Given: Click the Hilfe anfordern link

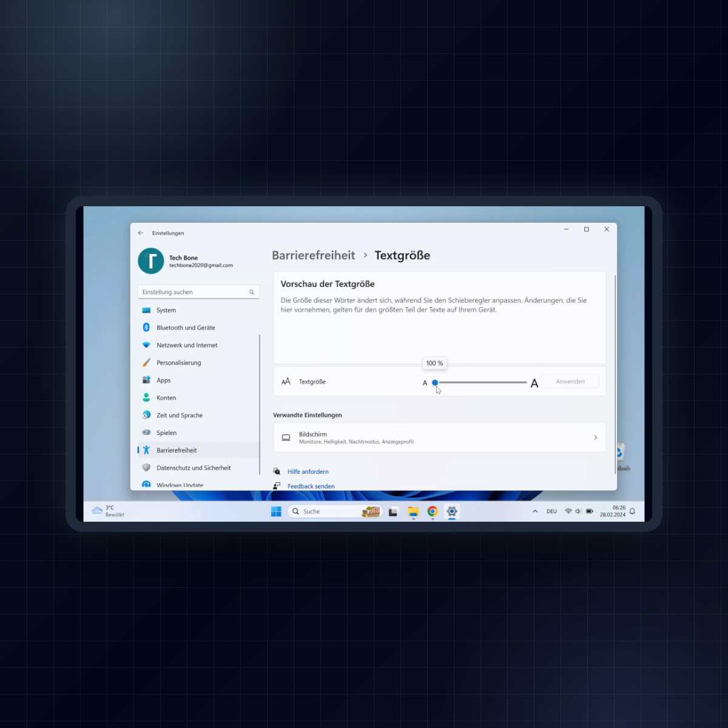Looking at the screenshot, I should 308,471.
